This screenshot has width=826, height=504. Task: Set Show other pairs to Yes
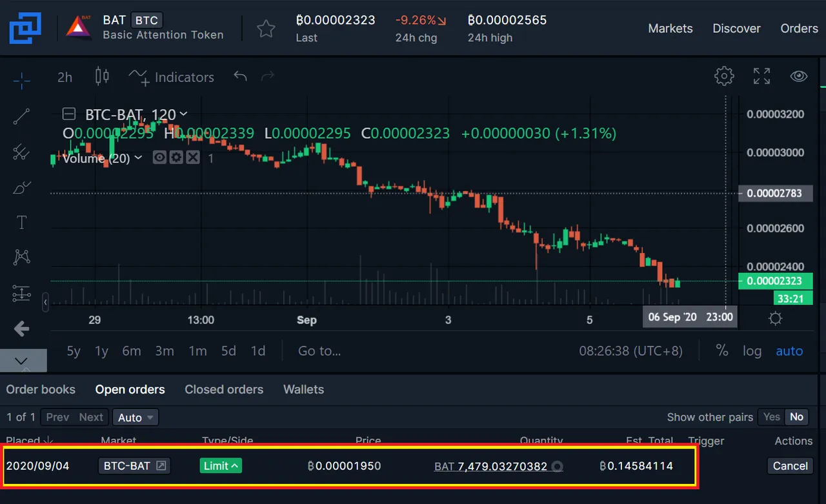[772, 417]
